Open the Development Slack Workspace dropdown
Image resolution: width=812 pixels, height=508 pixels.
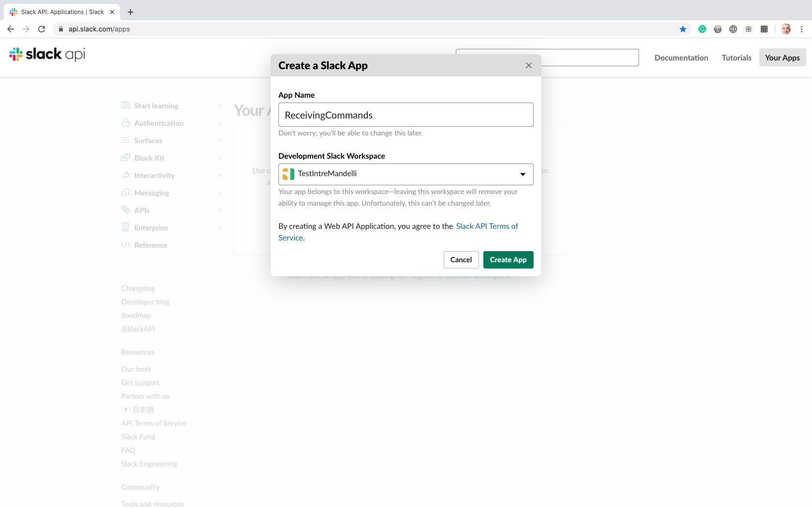pos(406,174)
